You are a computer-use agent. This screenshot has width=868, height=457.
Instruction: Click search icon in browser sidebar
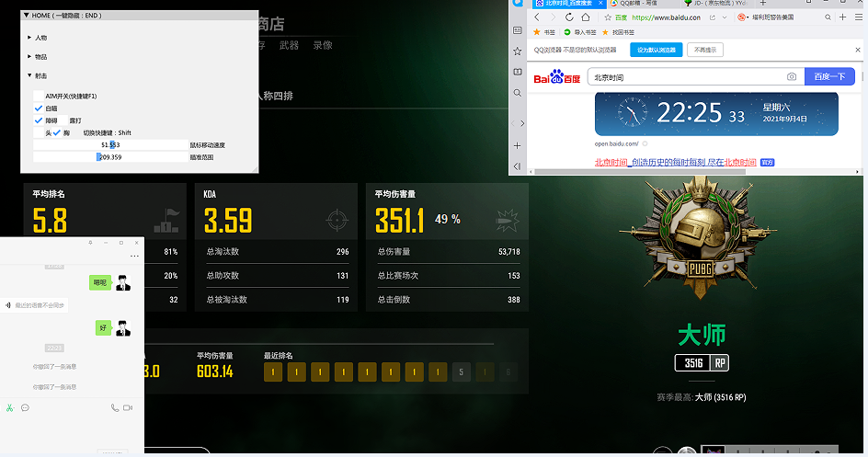517,93
